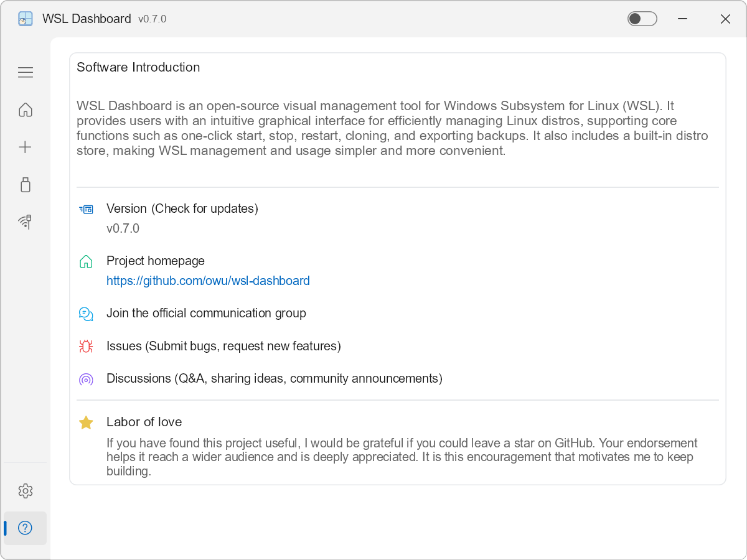Viewport: 747px width, 560px height.
Task: Click the plus icon to add a new distro
Action: [x=25, y=147]
